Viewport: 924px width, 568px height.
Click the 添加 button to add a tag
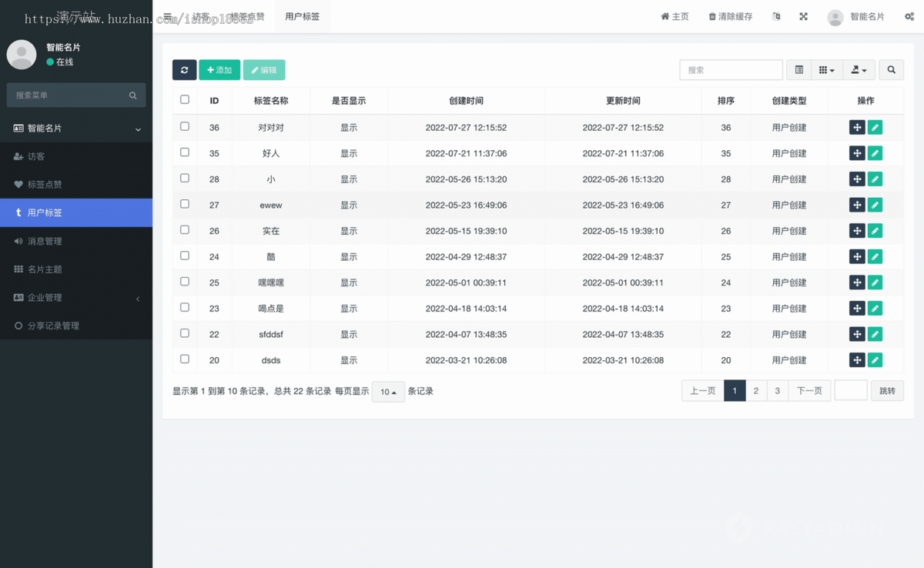point(219,69)
